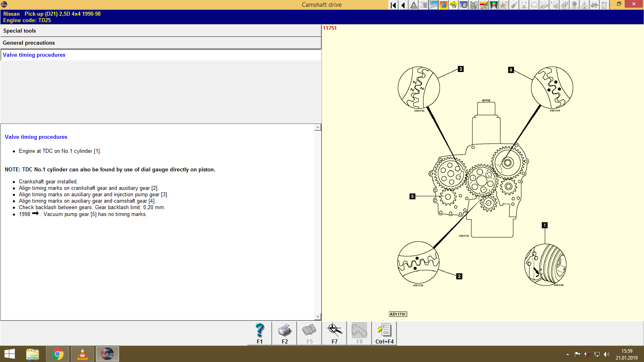Create a note with the Ctrl+F4 pencil icon
This screenshot has height=362, width=644.
[x=384, y=333]
